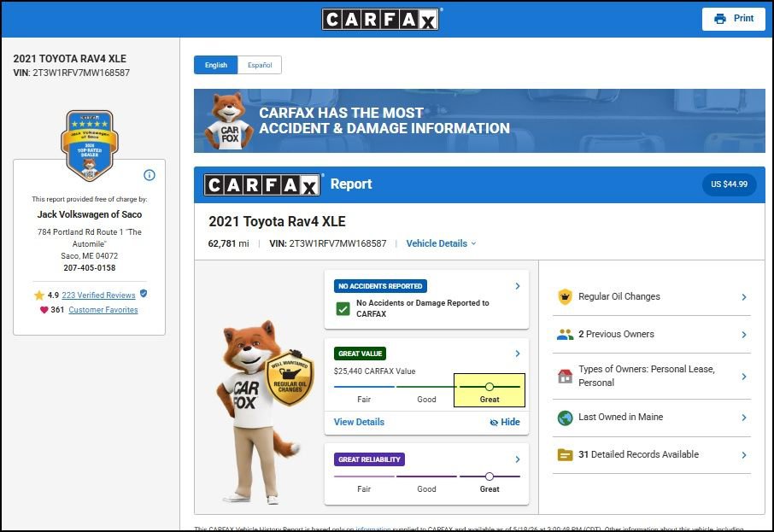Click the CARFAX Report logo
This screenshot has height=532, width=774.
click(261, 184)
